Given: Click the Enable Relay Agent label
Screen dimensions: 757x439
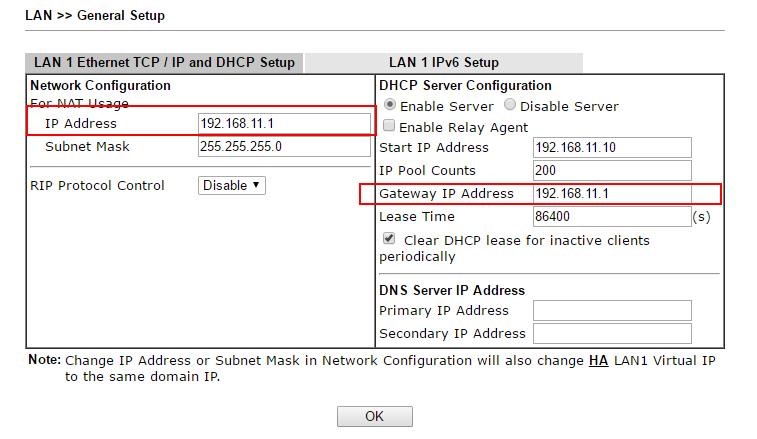Looking at the screenshot, I should [463, 128].
